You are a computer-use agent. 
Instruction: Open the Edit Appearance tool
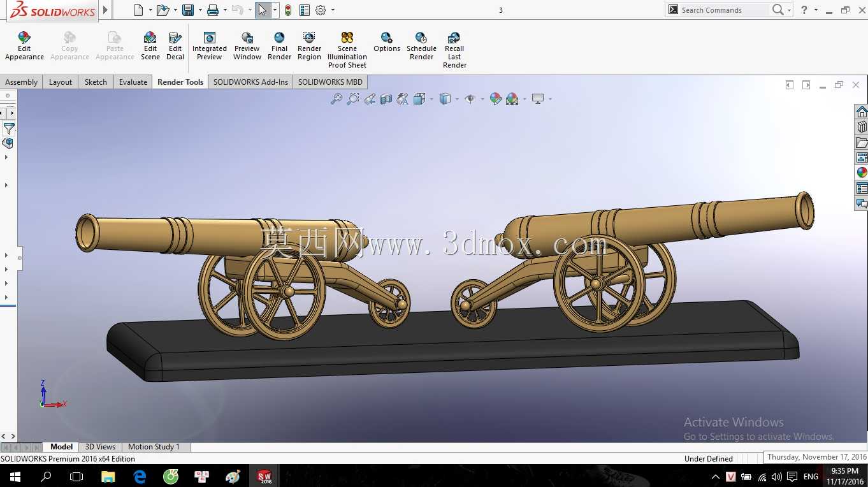24,46
